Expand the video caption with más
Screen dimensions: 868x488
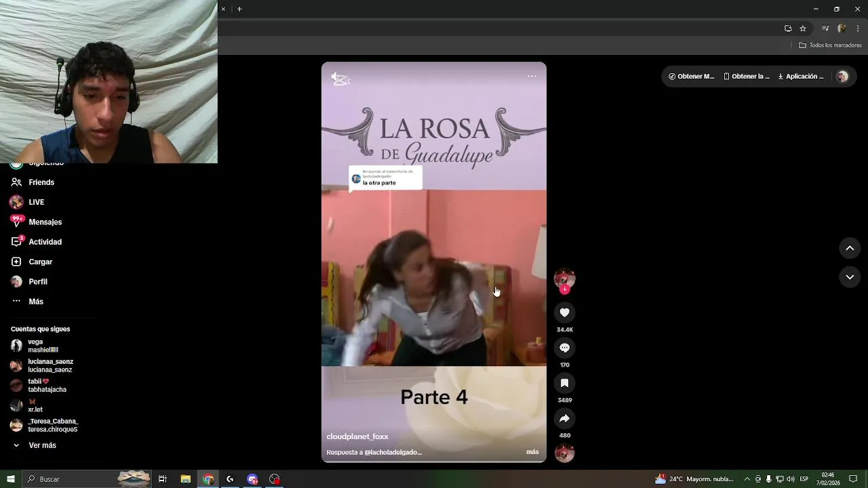[532, 452]
